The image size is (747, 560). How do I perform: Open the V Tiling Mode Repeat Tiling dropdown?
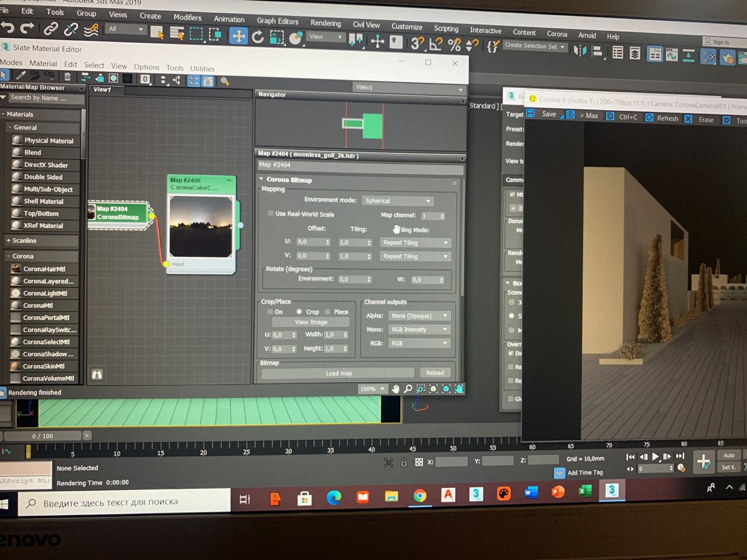point(415,256)
